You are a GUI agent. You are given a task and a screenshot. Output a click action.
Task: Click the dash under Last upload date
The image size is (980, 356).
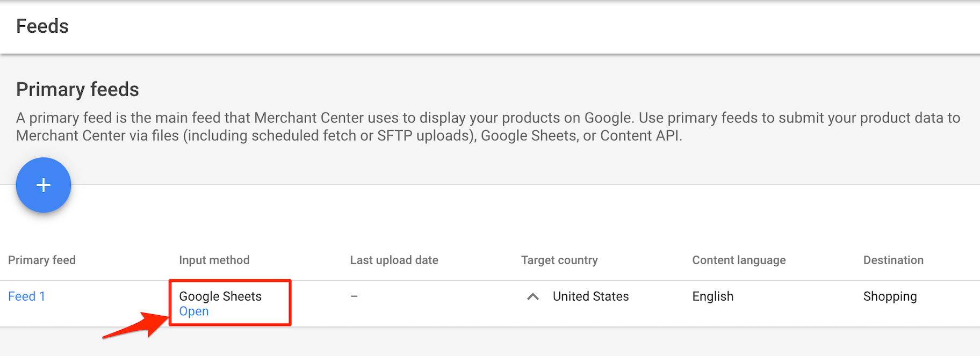point(354,296)
